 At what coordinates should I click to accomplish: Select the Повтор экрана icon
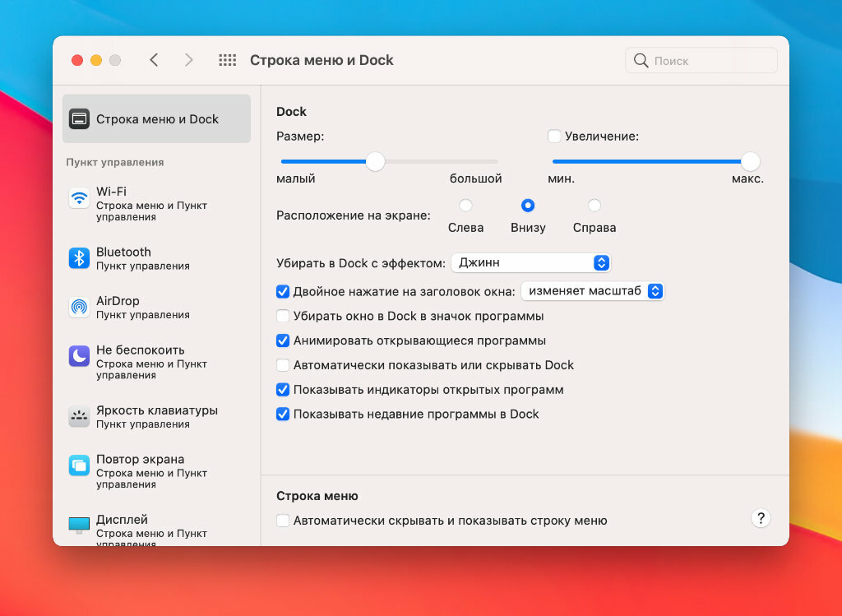79,465
